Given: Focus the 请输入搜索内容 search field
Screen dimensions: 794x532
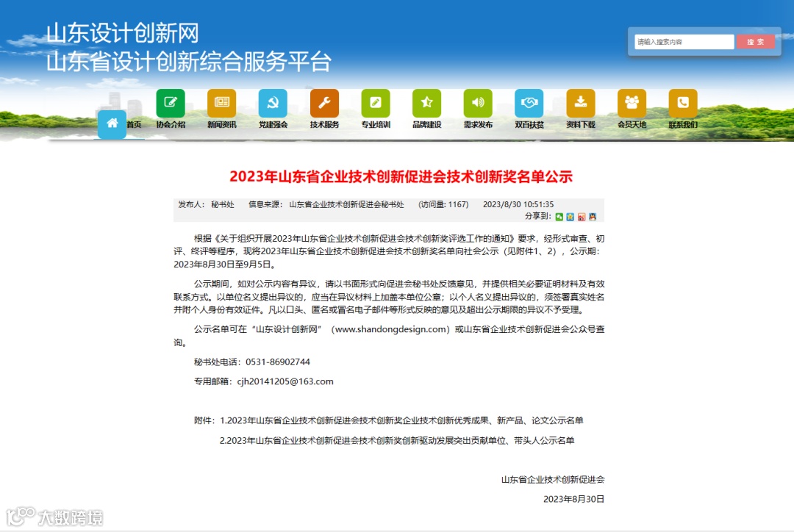Looking at the screenshot, I should [684, 41].
